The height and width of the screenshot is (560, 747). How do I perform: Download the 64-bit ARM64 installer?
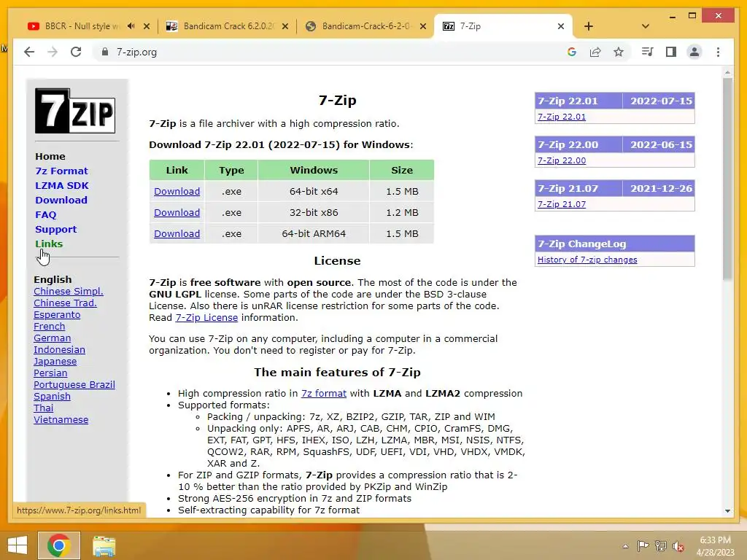click(x=177, y=234)
